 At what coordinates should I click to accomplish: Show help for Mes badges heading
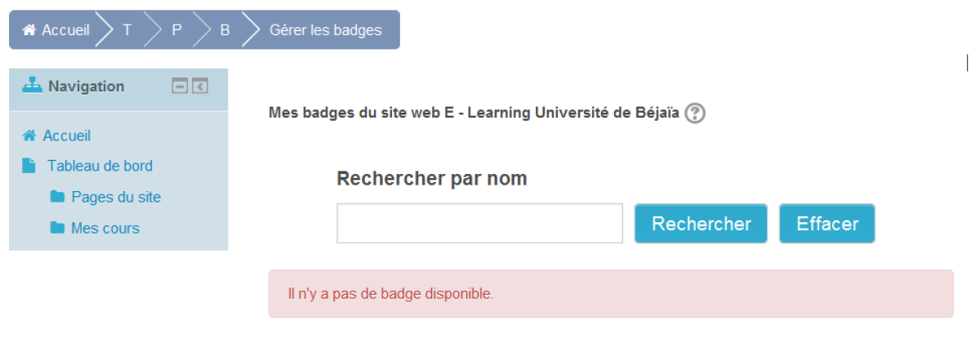coord(694,114)
